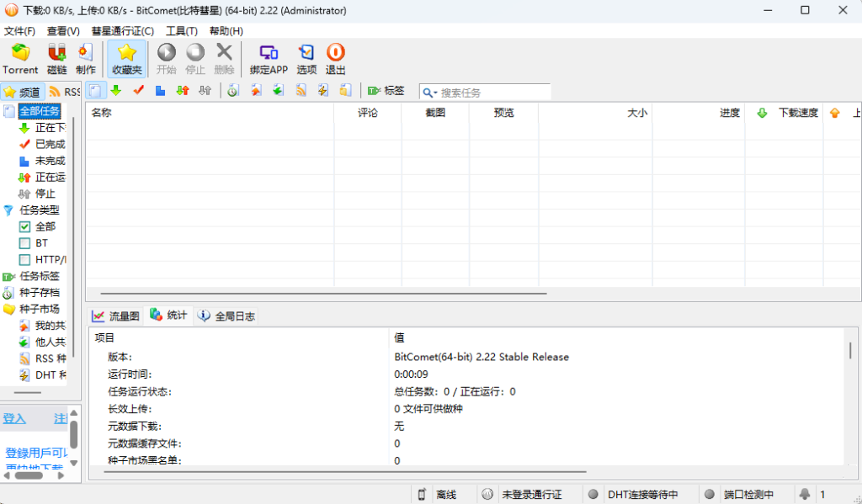Click the 离线 status bar text

tap(446, 495)
